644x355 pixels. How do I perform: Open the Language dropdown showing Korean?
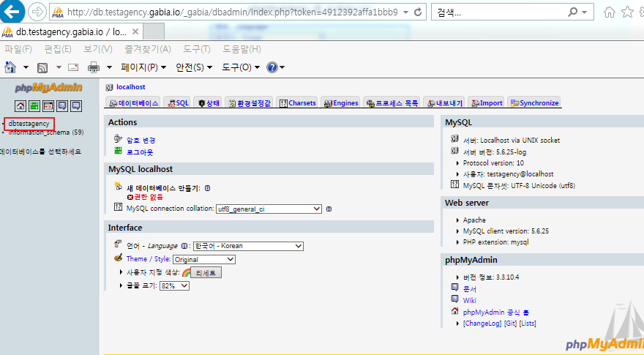pyautogui.click(x=248, y=246)
